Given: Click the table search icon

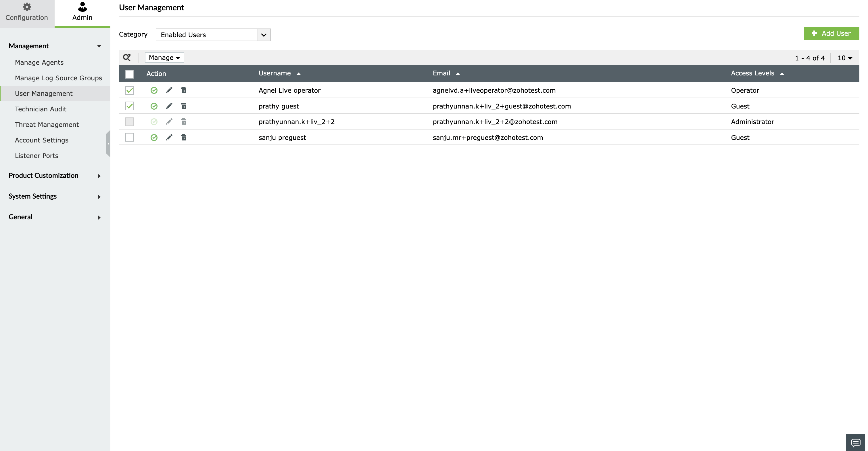Looking at the screenshot, I should pos(127,58).
